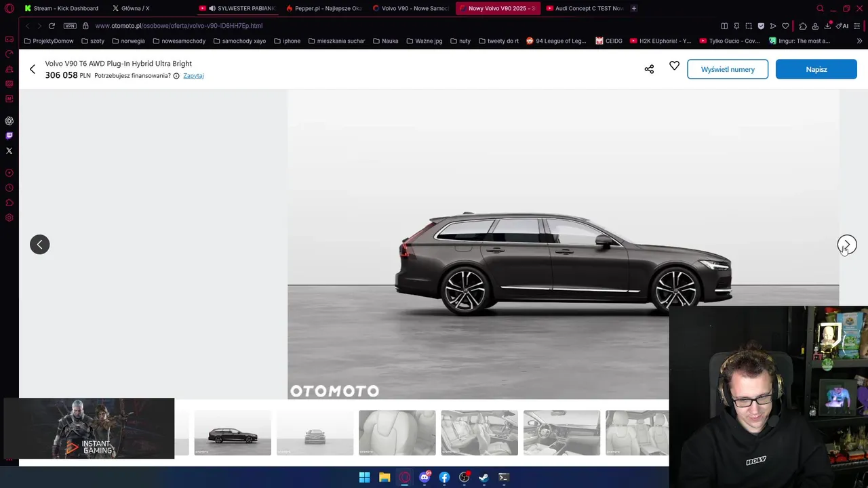Open File Explorer from the taskbar

(x=384, y=477)
